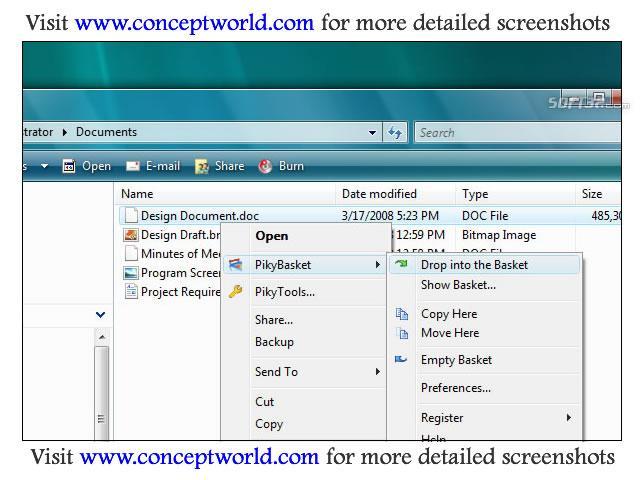
Task: Click the Program Screen image file icon
Action: 131,273
